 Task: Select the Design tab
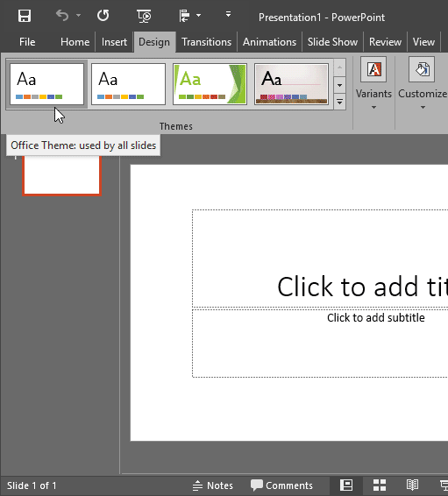click(x=154, y=42)
